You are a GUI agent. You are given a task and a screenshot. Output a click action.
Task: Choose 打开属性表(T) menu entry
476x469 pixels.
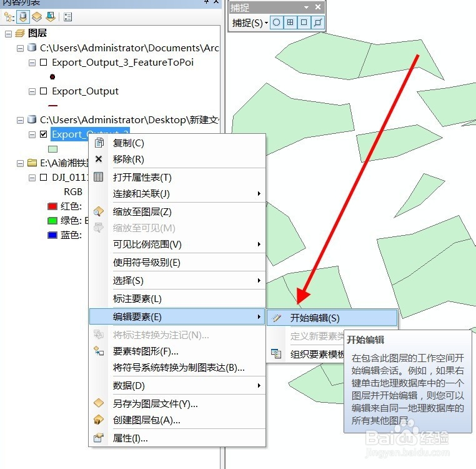click(177, 177)
